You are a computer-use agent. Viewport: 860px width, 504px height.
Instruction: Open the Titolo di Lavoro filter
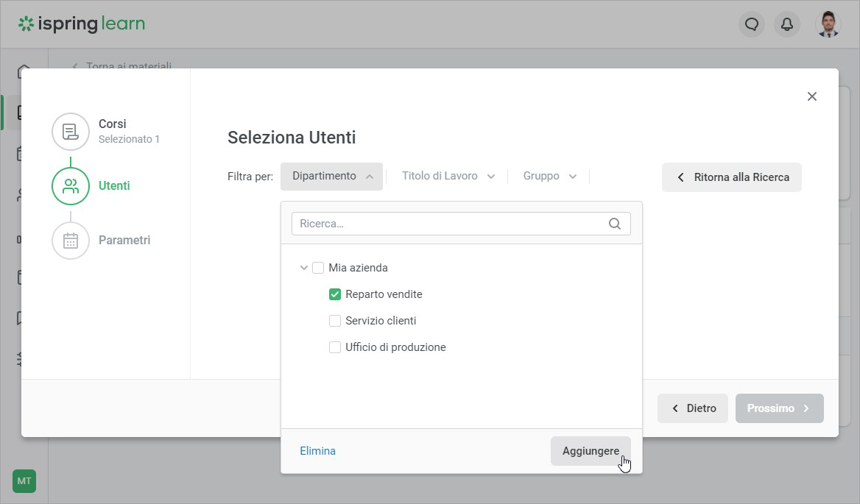coord(448,177)
